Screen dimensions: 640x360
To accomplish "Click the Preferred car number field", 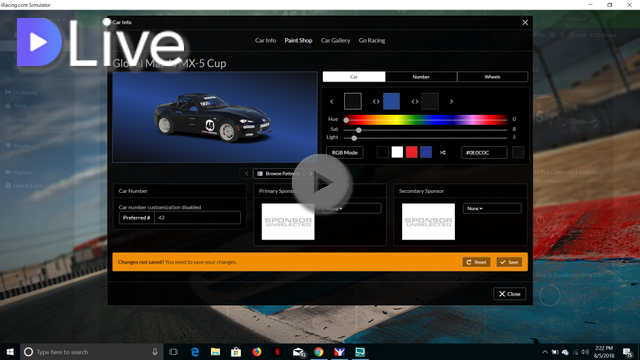I will 198,218.
